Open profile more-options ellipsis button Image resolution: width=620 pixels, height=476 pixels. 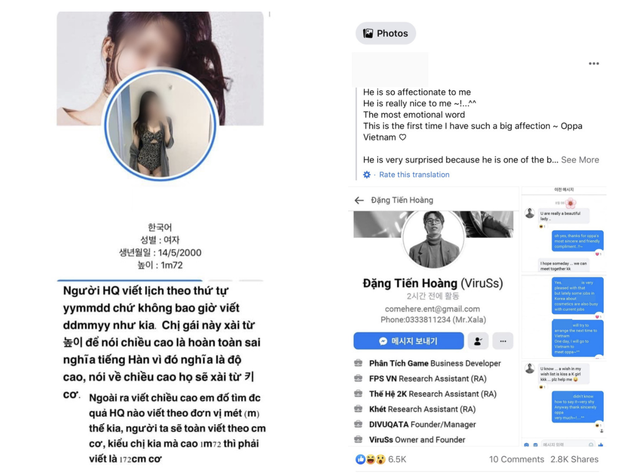click(503, 341)
